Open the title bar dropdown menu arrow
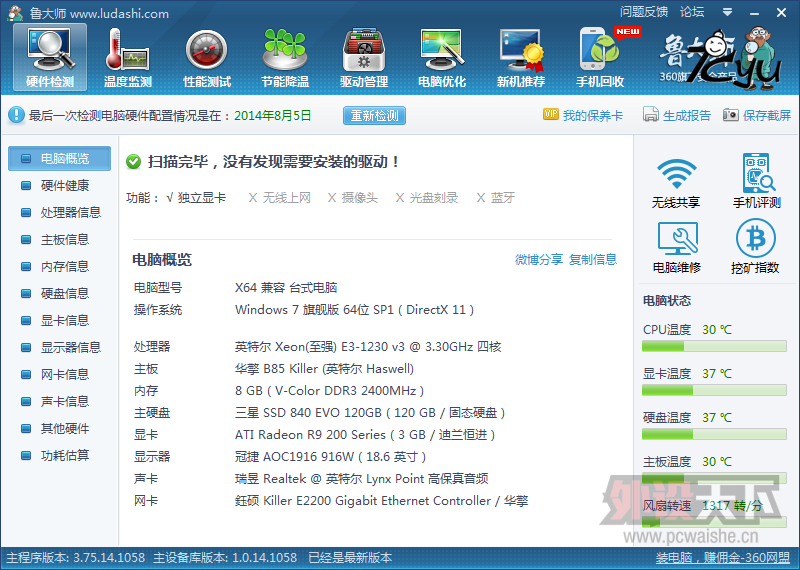Viewport: 800px width, 570px height. [x=728, y=12]
